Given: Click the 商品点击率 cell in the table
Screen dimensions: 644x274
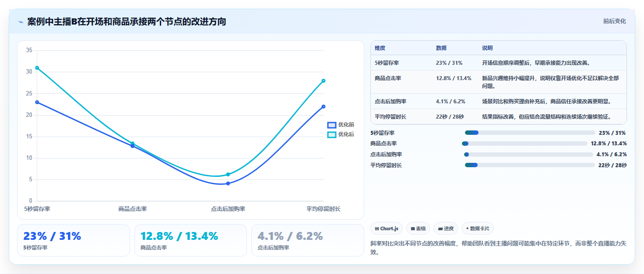Looking at the screenshot, I should point(388,78).
